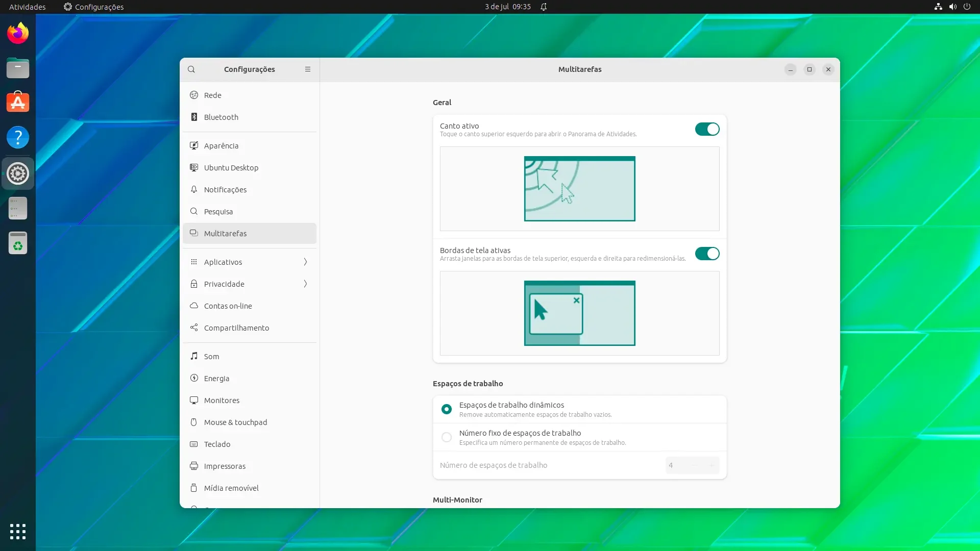Image resolution: width=980 pixels, height=551 pixels.
Task: Open the Aparência settings panel
Action: click(x=250, y=145)
